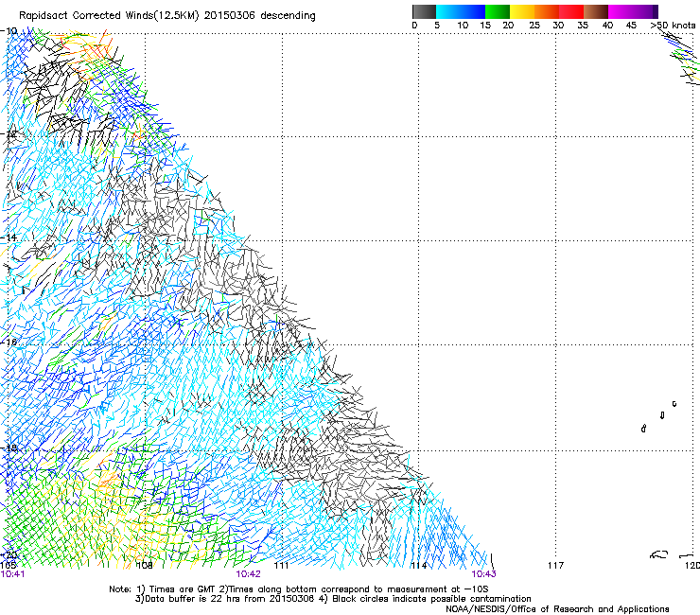Click the '>50 knots' legend label
Screen dimensions: 700x615
coord(673,26)
